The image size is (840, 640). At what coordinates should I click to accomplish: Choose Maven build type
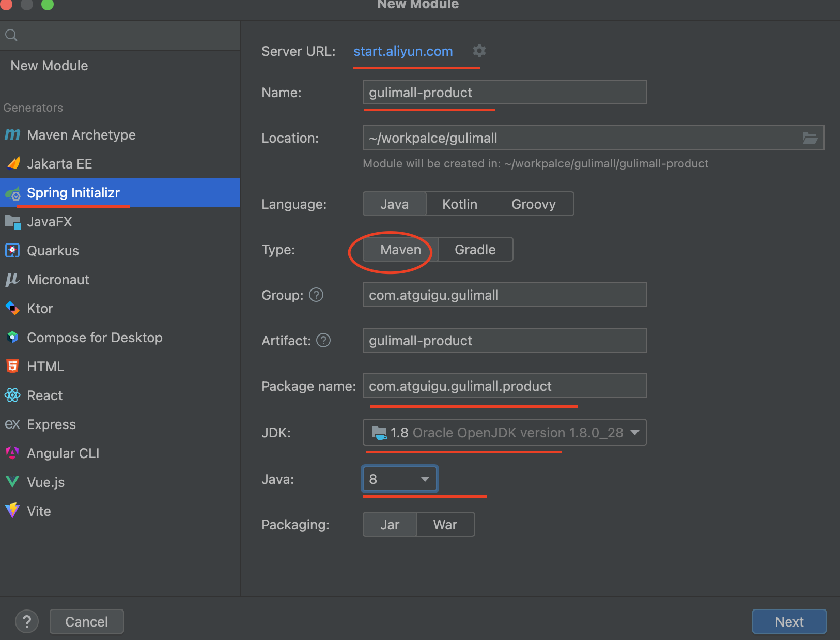tap(401, 250)
